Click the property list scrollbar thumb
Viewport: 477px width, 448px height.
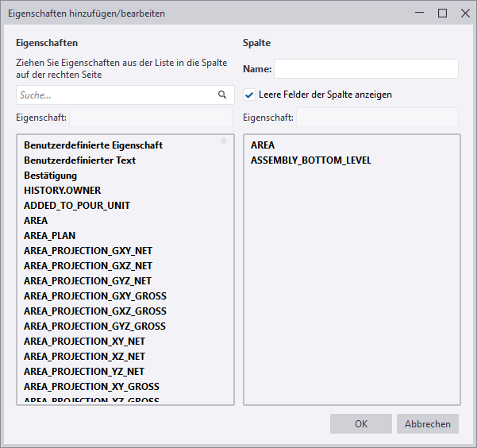coord(224,141)
